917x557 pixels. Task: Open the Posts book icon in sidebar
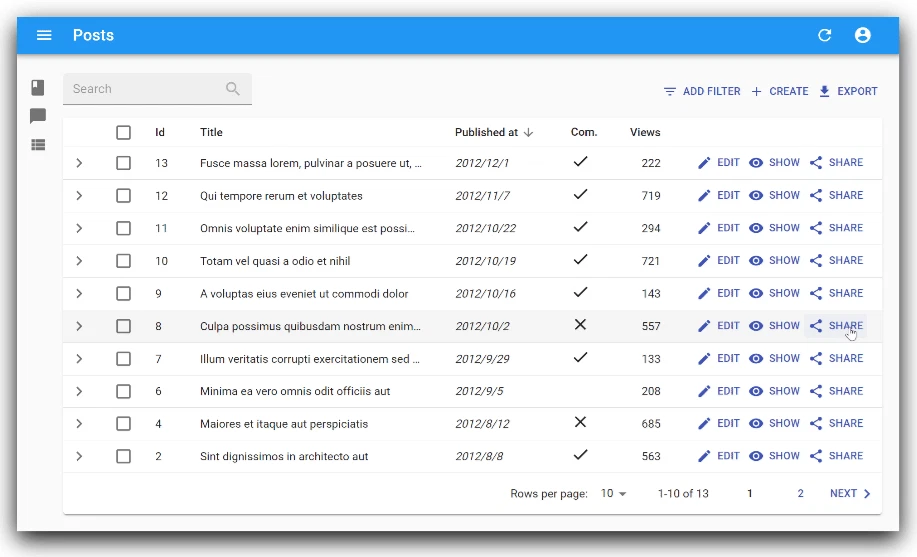coord(38,88)
